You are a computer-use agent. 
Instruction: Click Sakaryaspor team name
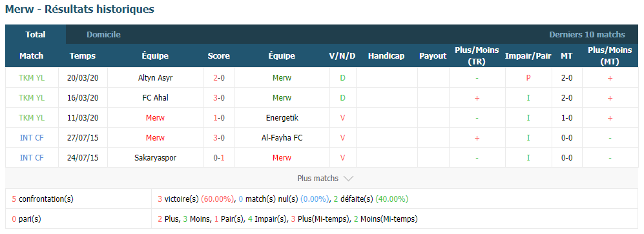click(x=155, y=158)
